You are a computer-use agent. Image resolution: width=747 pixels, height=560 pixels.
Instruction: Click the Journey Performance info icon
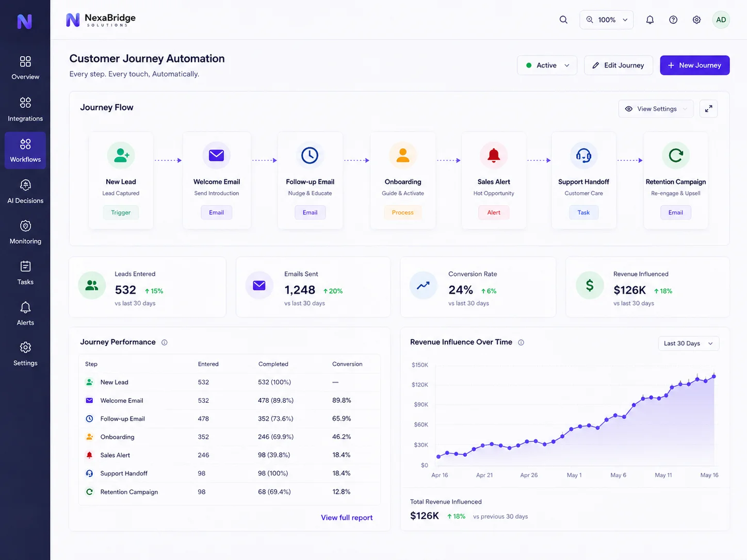pyautogui.click(x=165, y=342)
